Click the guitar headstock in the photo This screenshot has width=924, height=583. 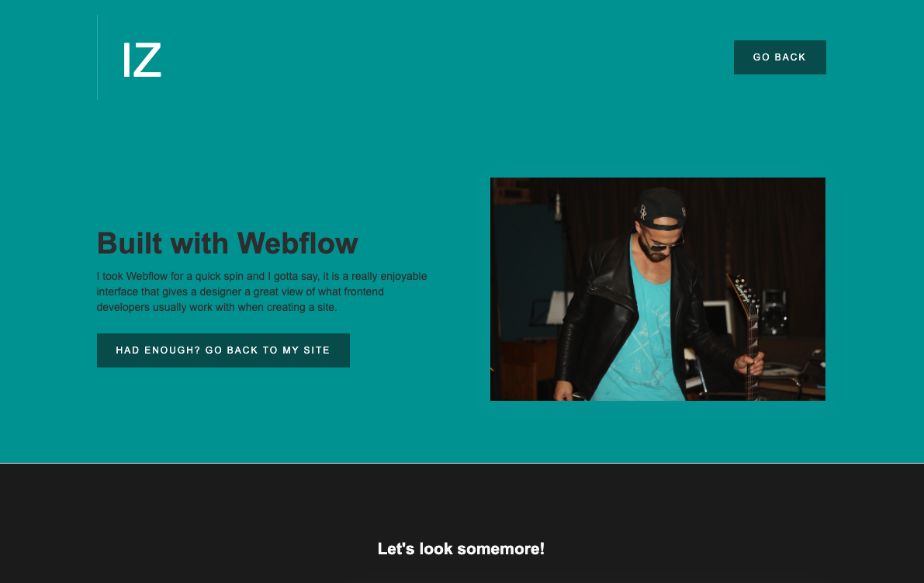pyautogui.click(x=742, y=293)
